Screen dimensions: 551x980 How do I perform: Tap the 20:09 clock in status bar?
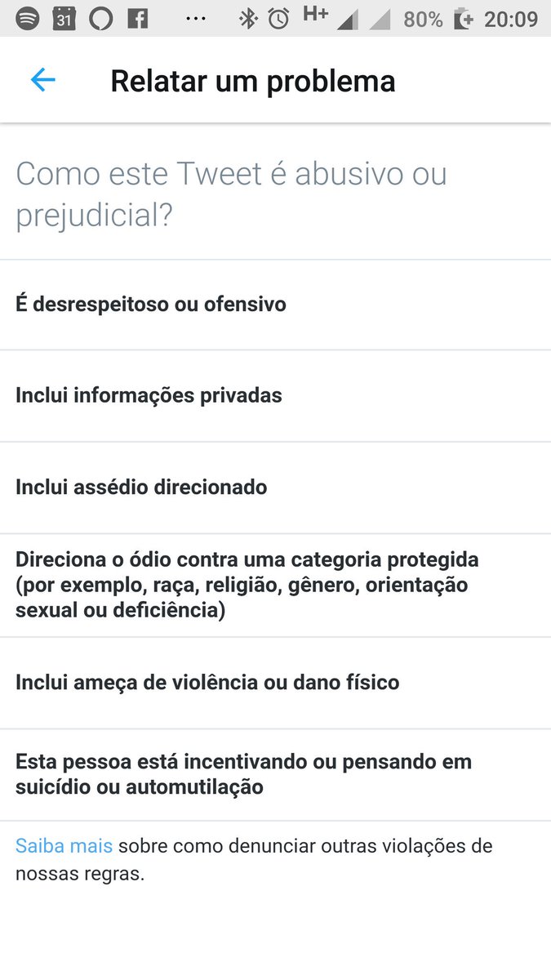click(511, 18)
